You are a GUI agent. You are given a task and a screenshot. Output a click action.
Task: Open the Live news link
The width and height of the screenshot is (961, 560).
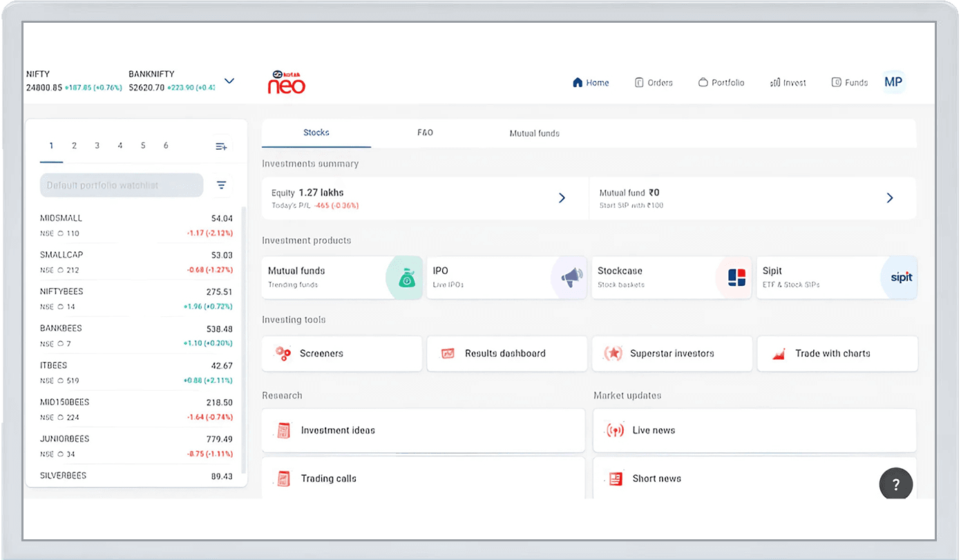click(x=754, y=430)
